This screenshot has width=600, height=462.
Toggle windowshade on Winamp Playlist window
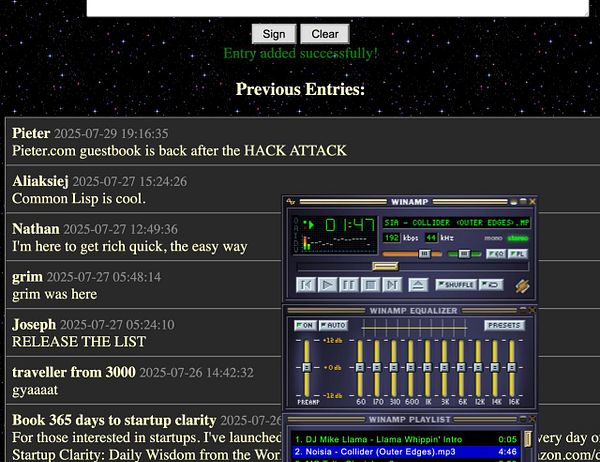coord(523,419)
